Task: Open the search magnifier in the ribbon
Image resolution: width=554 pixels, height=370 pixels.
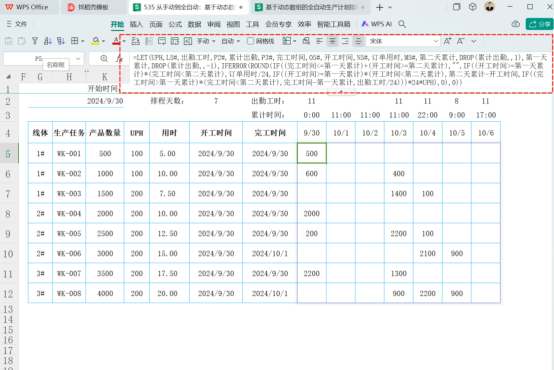Action: [402, 24]
